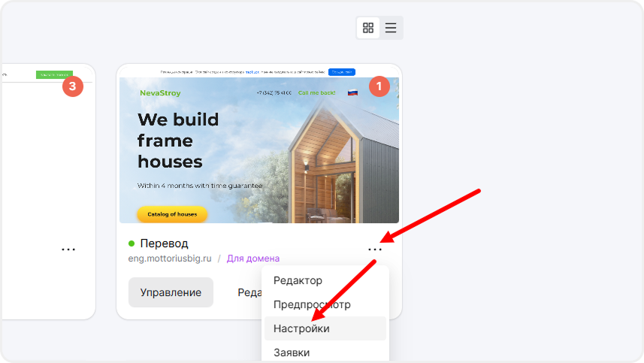
Task: Click the Russian flag icon in preview
Action: click(x=352, y=93)
